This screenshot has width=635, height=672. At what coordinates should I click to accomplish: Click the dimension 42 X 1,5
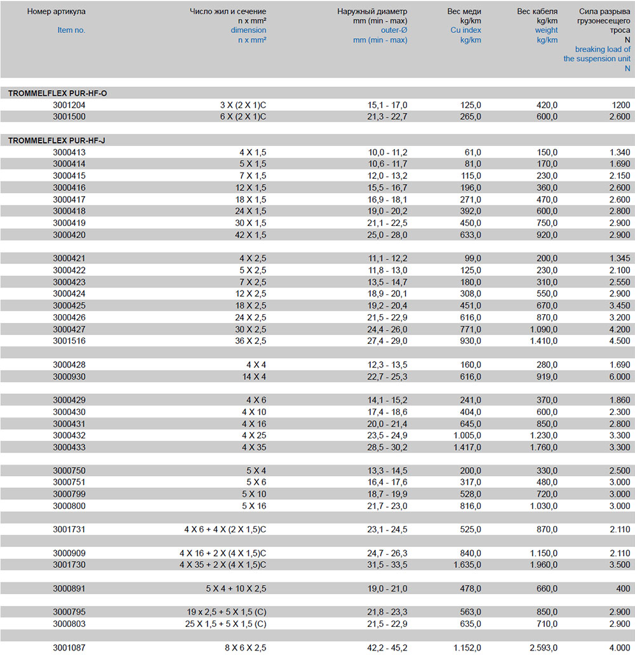(x=250, y=235)
